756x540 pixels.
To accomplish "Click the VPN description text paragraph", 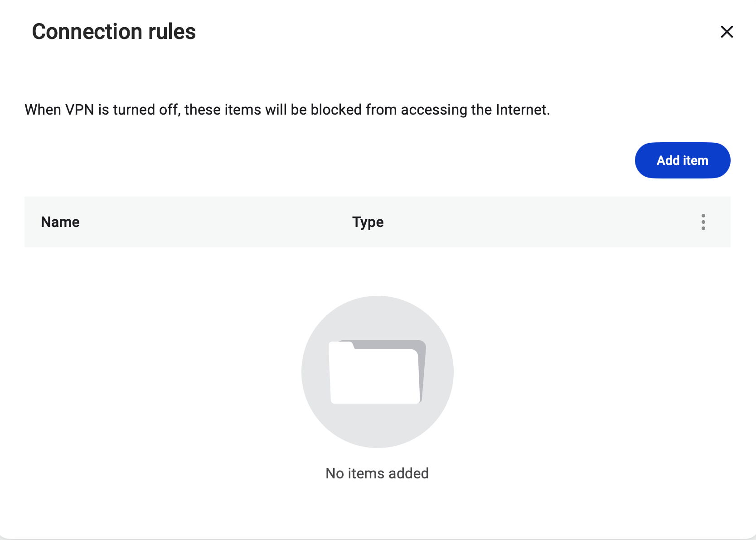I will pos(287,109).
